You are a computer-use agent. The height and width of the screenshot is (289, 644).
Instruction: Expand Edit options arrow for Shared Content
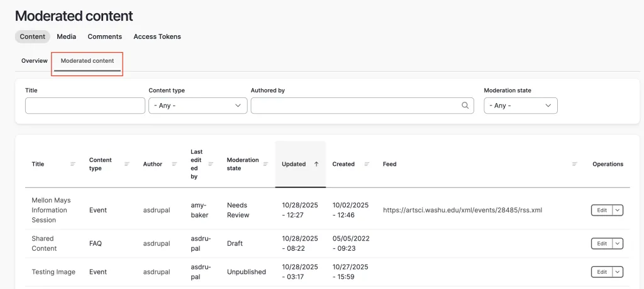point(618,243)
